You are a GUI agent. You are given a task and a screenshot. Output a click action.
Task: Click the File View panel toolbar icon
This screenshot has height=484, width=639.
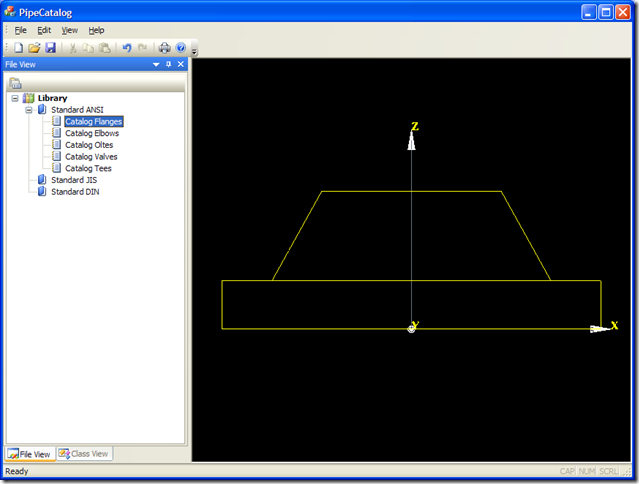pyautogui.click(x=15, y=83)
